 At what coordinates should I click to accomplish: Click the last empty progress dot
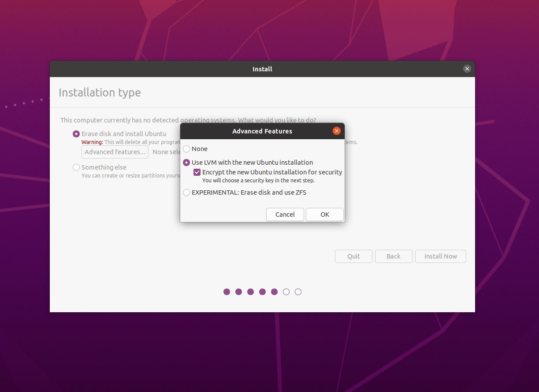pos(298,292)
